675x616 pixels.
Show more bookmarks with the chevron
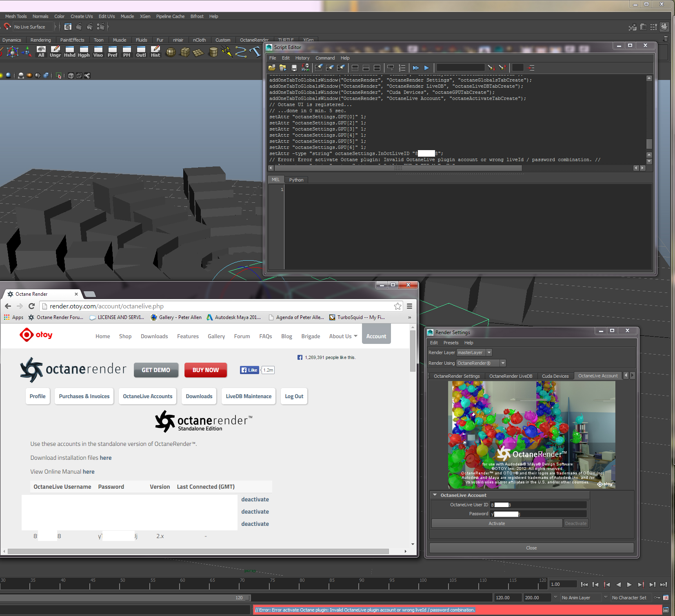point(409,317)
